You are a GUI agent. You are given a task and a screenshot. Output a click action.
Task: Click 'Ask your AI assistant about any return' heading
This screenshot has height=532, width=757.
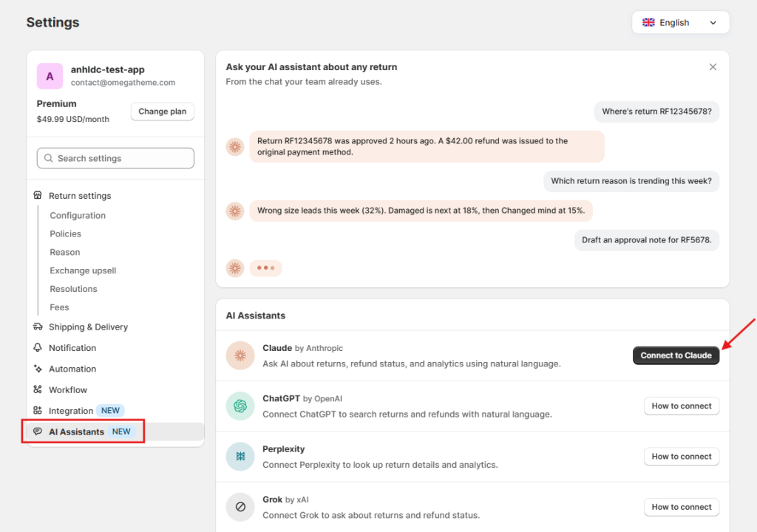point(311,67)
